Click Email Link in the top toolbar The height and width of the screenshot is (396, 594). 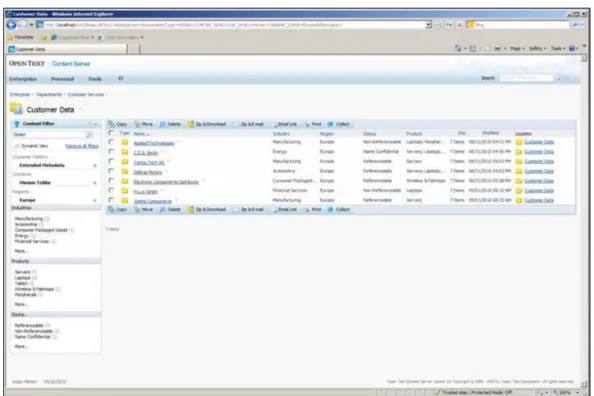point(284,124)
